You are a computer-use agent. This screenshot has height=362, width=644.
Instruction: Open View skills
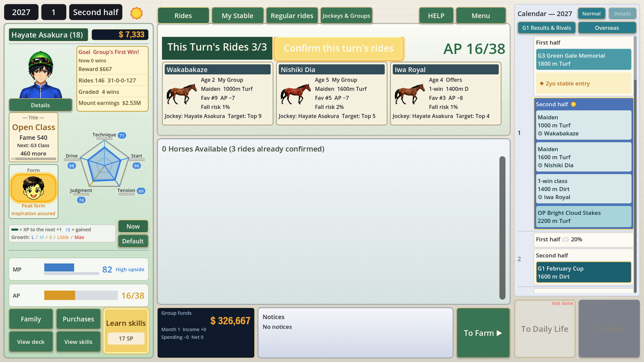coord(78,342)
